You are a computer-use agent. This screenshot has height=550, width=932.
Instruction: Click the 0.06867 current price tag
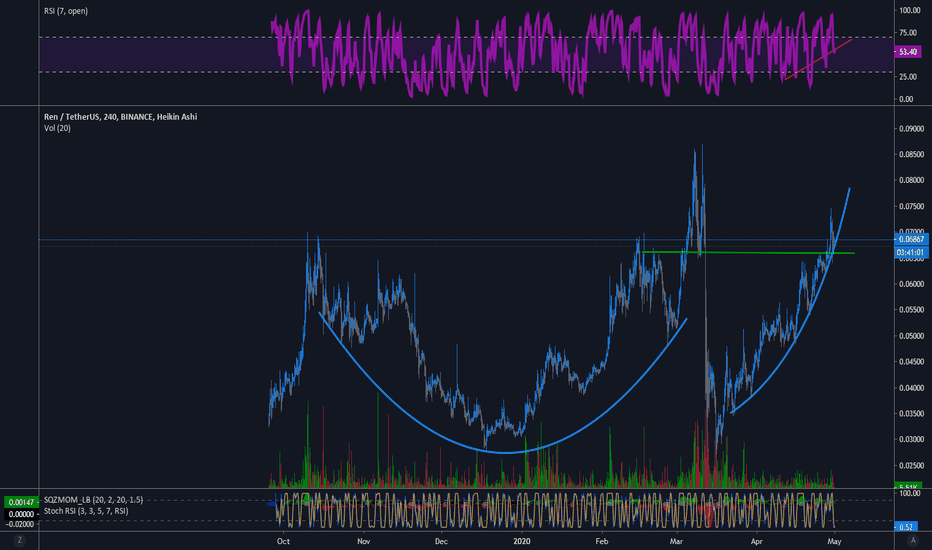pyautogui.click(x=911, y=239)
